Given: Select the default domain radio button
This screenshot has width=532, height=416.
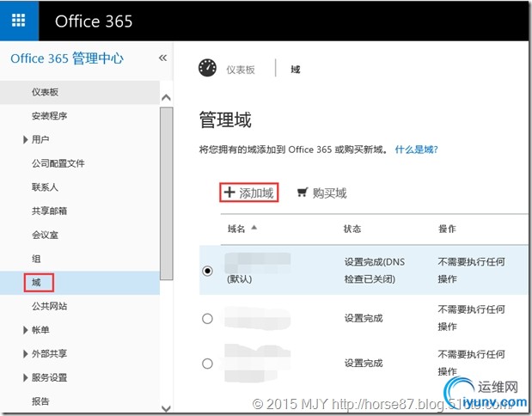Looking at the screenshot, I should click(x=207, y=271).
